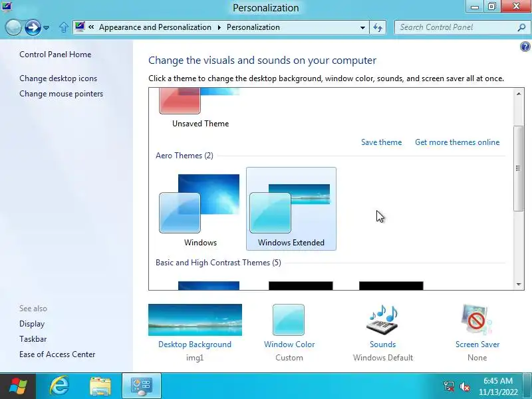Screen dimensions: 532x399
Task: Click the Back navigation arrow button
Action: pyautogui.click(x=13, y=27)
